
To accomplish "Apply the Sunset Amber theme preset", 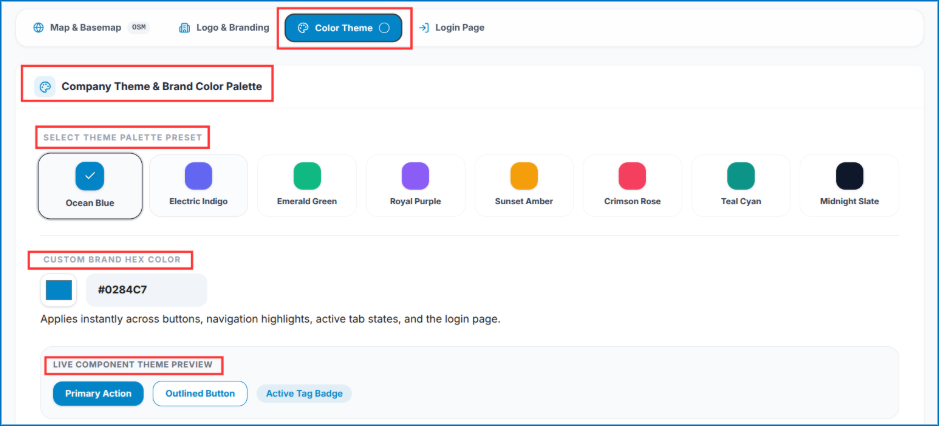I will coord(524,186).
